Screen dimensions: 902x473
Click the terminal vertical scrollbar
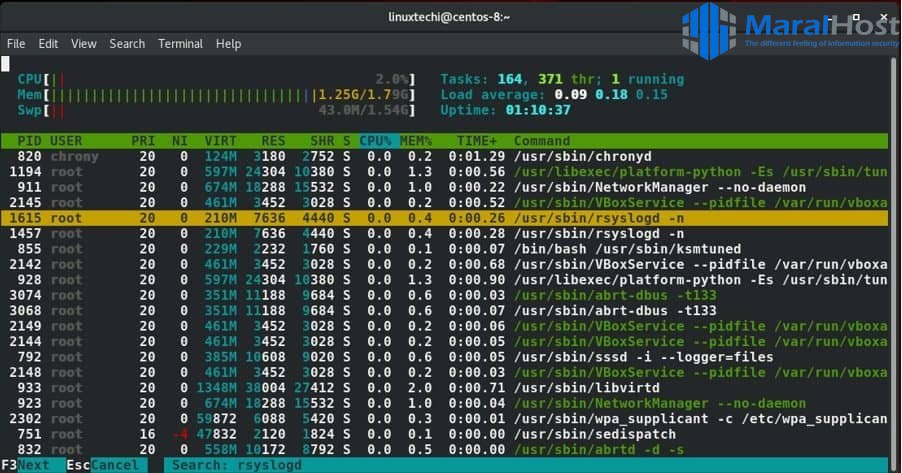click(x=895, y=262)
